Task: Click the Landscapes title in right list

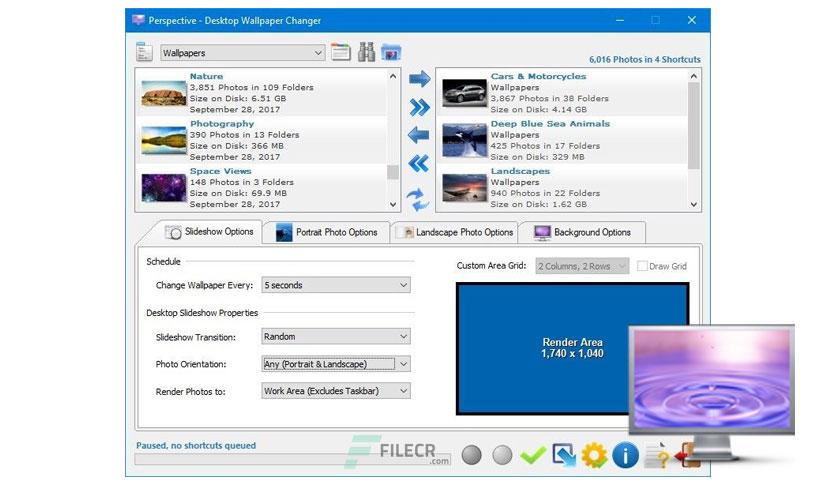Action: [x=520, y=171]
